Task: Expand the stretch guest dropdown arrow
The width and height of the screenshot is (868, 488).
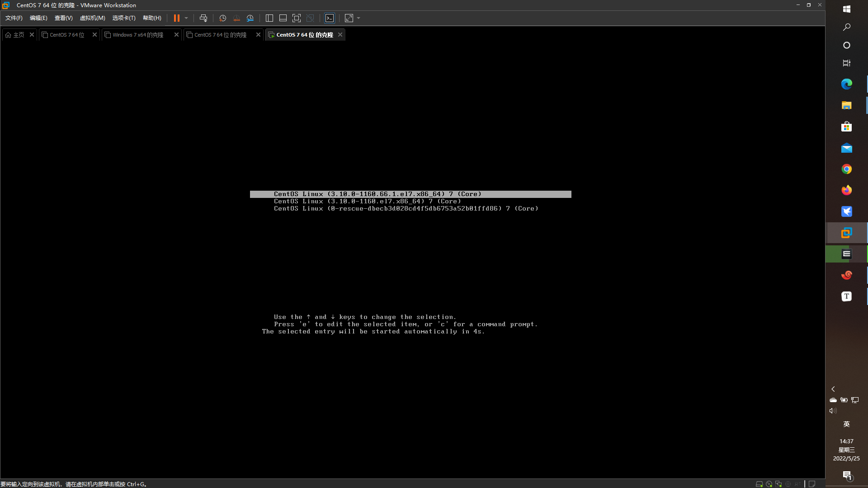Action: tap(359, 18)
